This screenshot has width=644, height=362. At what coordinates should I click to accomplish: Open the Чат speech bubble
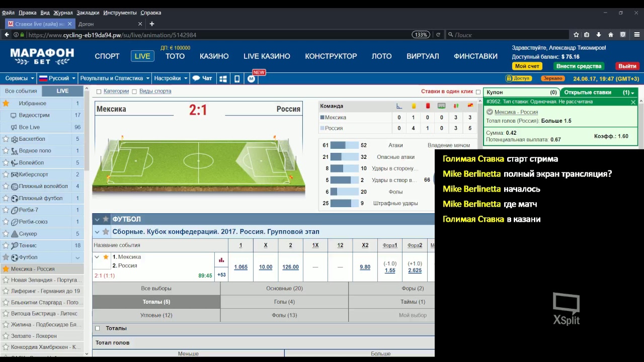click(202, 78)
